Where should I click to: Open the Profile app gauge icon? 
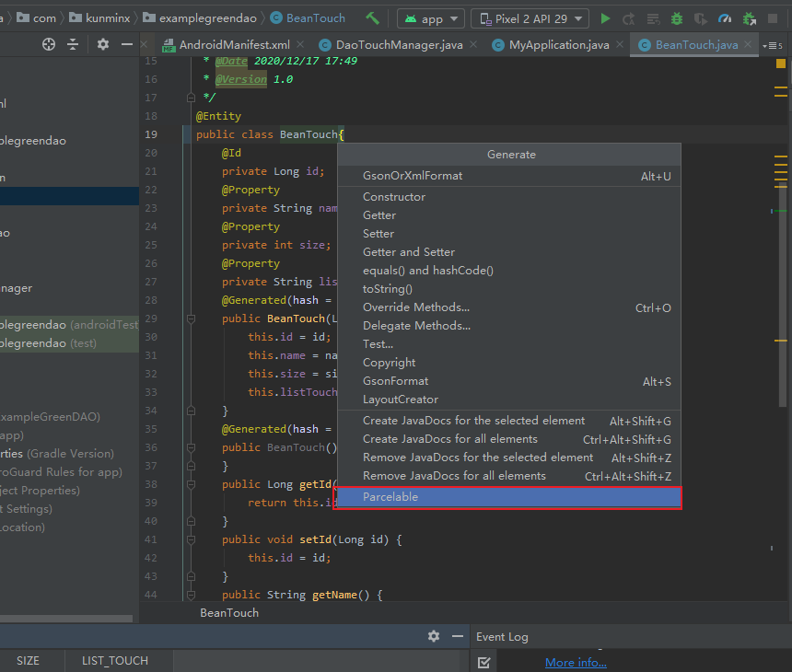[x=725, y=19]
